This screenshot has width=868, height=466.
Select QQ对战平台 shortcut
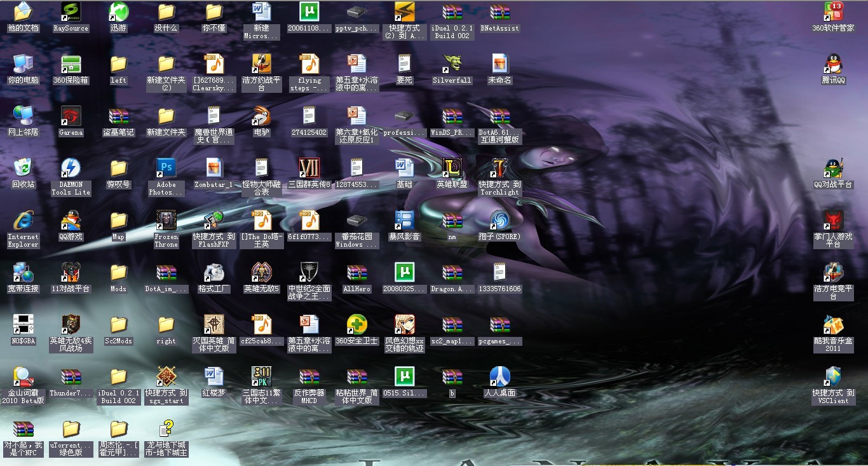(833, 168)
